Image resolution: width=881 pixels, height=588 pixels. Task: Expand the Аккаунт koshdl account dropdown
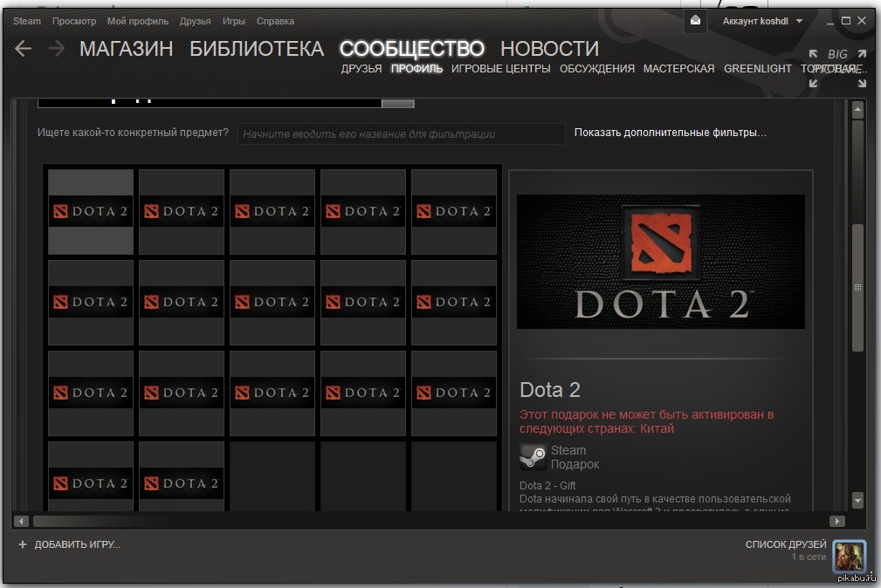tap(762, 21)
